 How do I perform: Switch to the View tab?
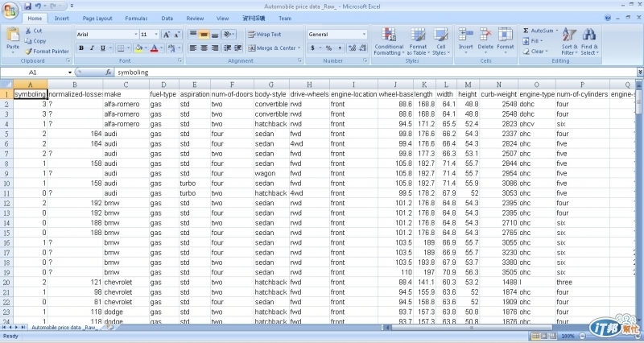point(223,19)
